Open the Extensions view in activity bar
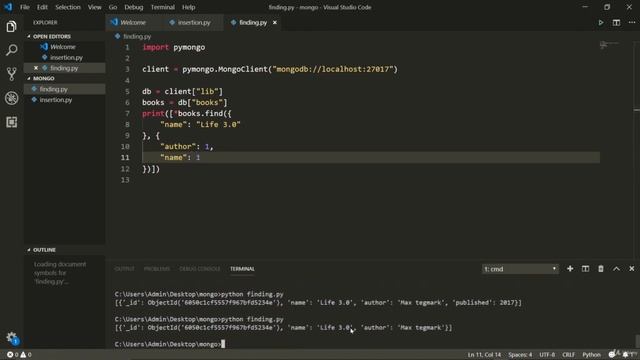The width and height of the screenshot is (640, 360). 11,122
